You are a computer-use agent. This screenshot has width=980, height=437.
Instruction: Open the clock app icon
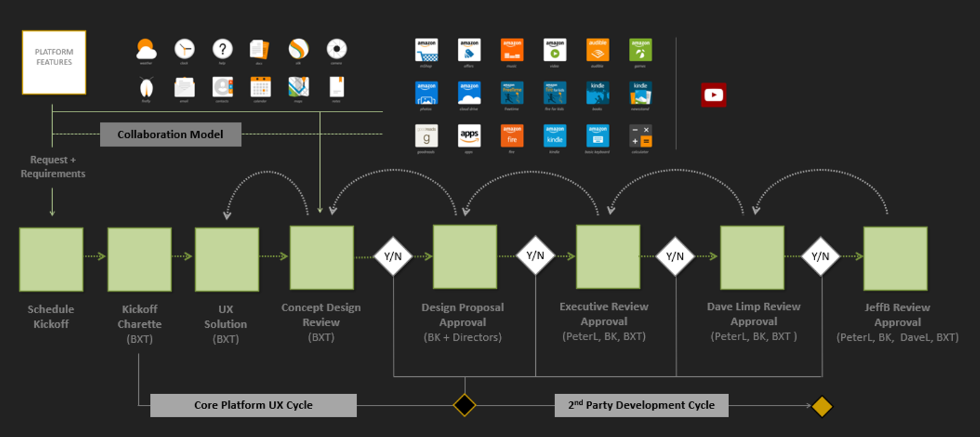pos(184,49)
